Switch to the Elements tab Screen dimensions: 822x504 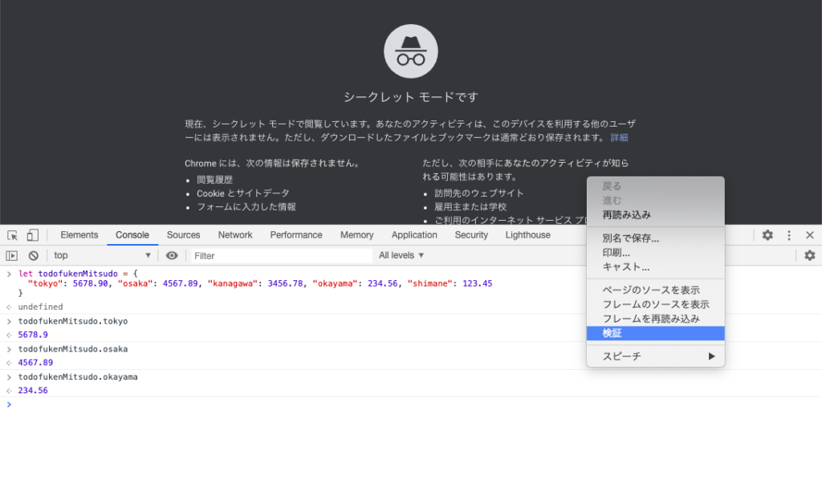[x=79, y=235]
